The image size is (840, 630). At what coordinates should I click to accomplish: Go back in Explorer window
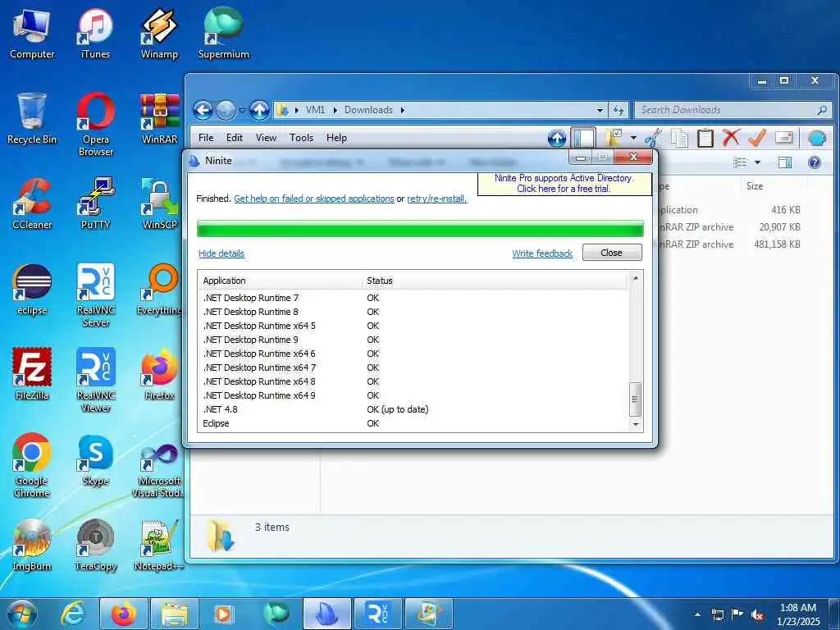(x=203, y=111)
